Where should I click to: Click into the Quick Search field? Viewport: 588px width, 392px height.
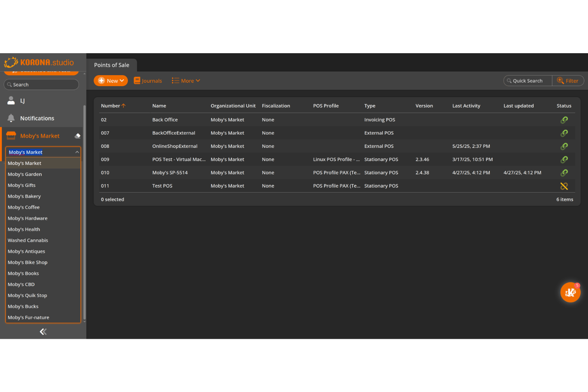pyautogui.click(x=528, y=81)
